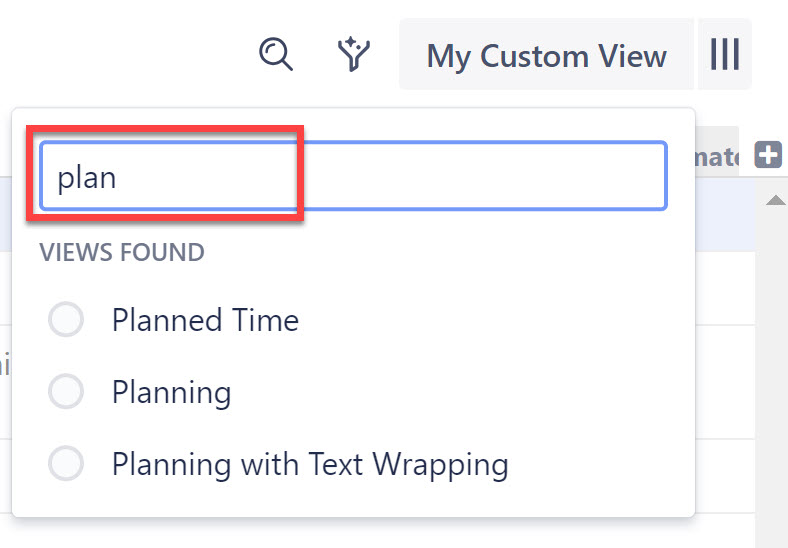Click the plus icon to add column

point(768,156)
